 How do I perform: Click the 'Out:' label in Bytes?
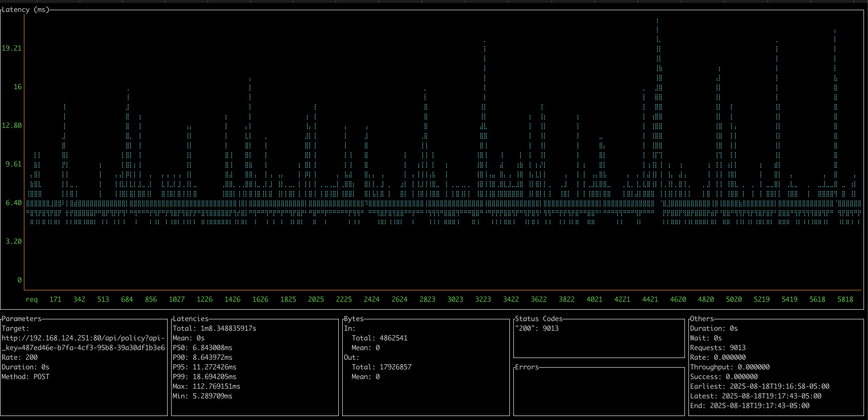(352, 357)
